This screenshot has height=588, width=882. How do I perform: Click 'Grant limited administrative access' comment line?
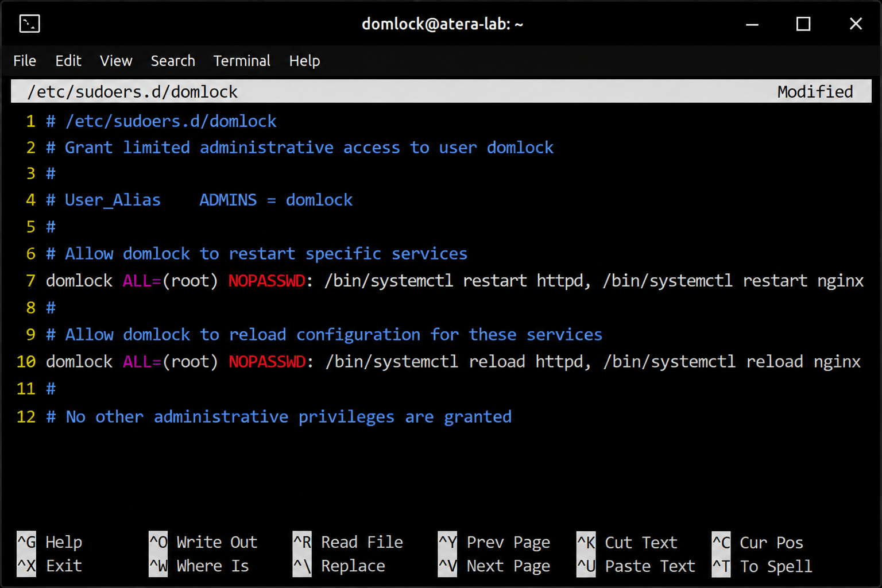click(300, 148)
